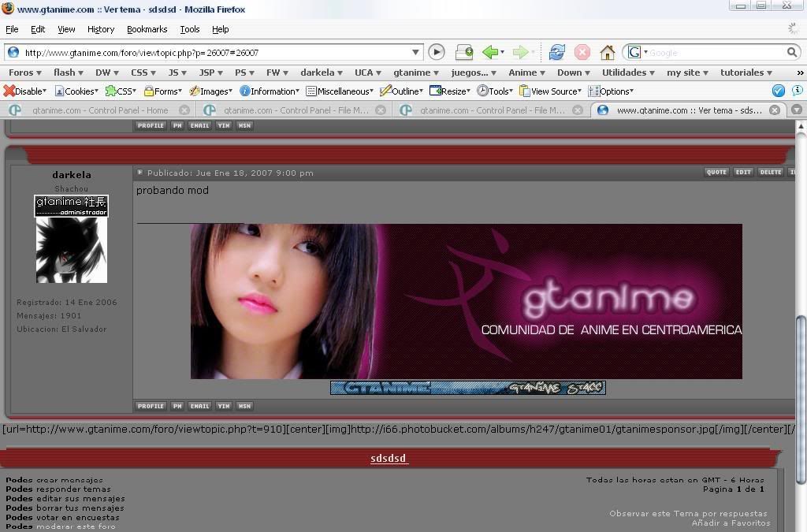Image resolution: width=807 pixels, height=532 pixels.
Task: Open the View Source web developer menu
Action: [x=550, y=91]
